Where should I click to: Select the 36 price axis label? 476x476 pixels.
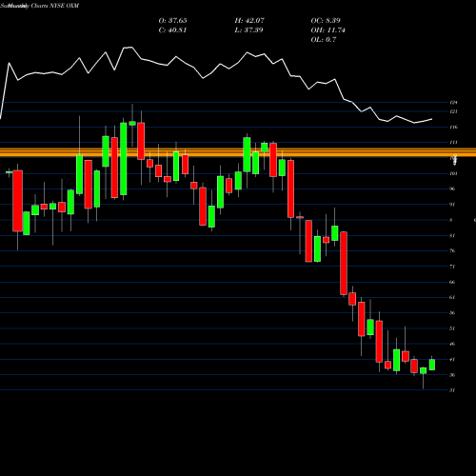[x=452, y=375]
